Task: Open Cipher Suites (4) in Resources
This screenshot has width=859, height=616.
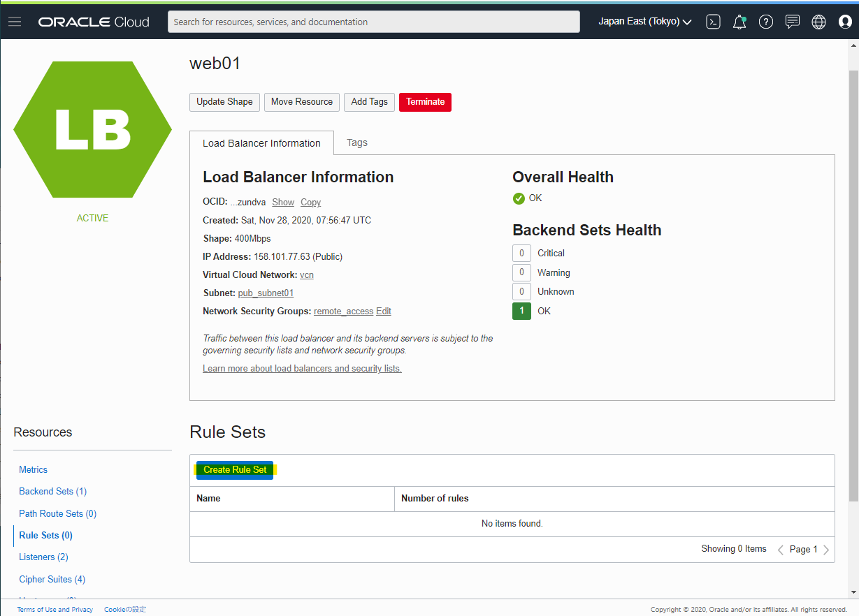Action: pos(52,580)
